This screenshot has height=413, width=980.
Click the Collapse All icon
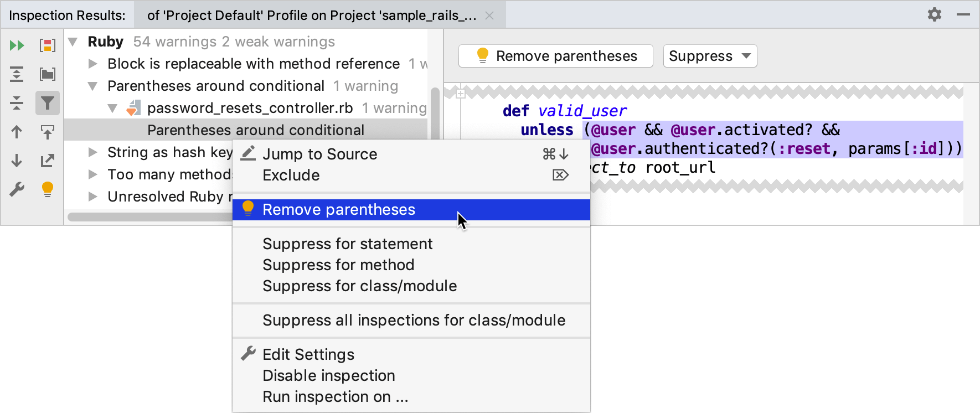[x=17, y=103]
